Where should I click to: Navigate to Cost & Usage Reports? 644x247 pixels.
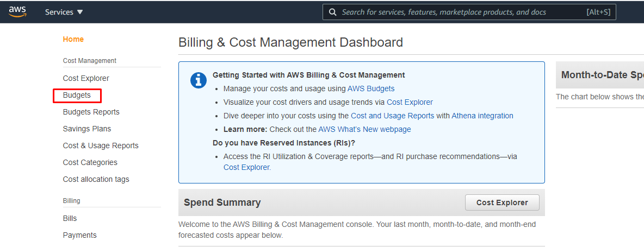tap(101, 145)
